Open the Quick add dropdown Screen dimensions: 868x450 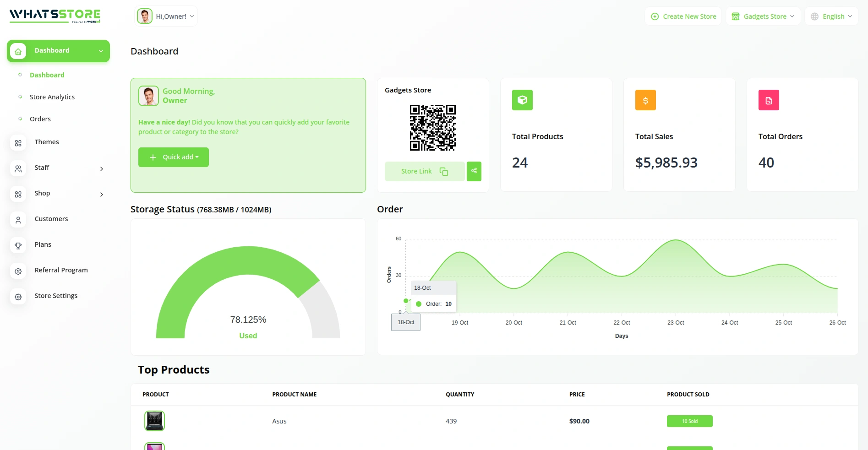pyautogui.click(x=174, y=157)
